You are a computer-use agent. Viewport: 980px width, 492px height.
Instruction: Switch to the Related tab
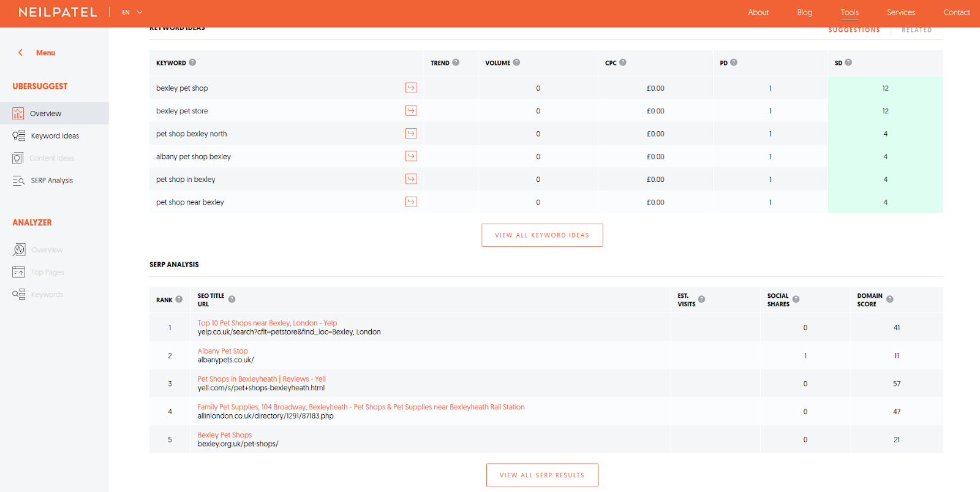click(x=917, y=30)
